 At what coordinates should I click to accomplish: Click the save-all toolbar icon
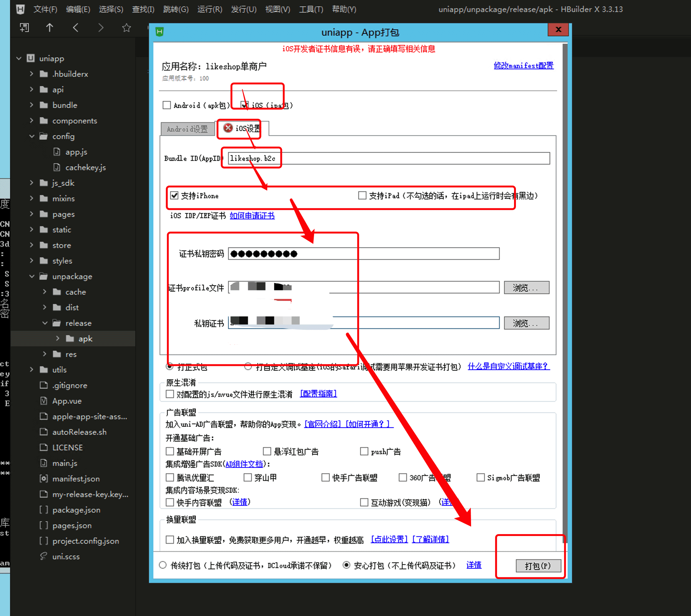click(x=24, y=27)
